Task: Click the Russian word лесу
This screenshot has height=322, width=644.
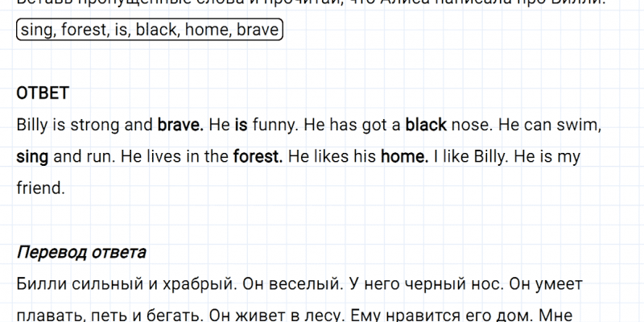Action: (x=323, y=315)
